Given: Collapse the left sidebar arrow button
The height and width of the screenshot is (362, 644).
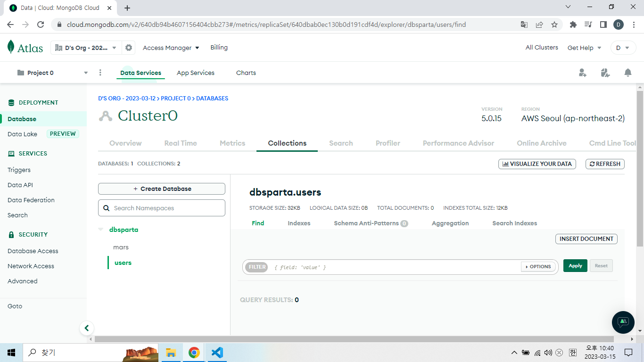Looking at the screenshot, I should click(86, 328).
